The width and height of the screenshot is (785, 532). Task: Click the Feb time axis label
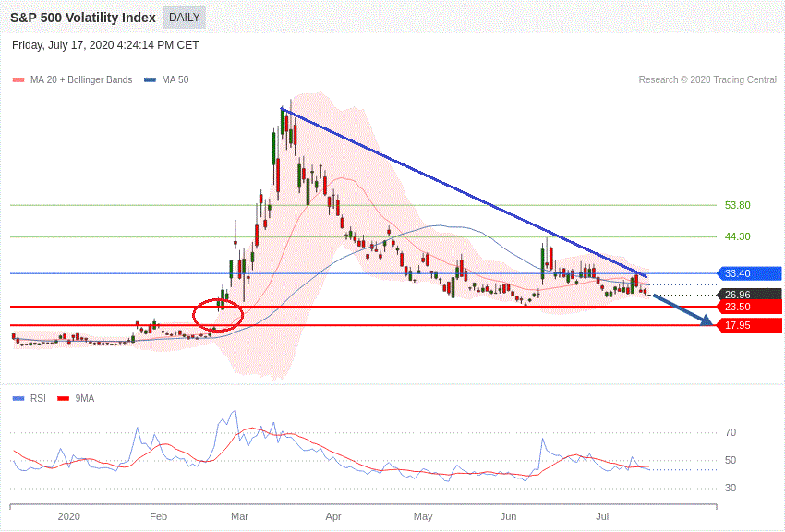pos(158,516)
